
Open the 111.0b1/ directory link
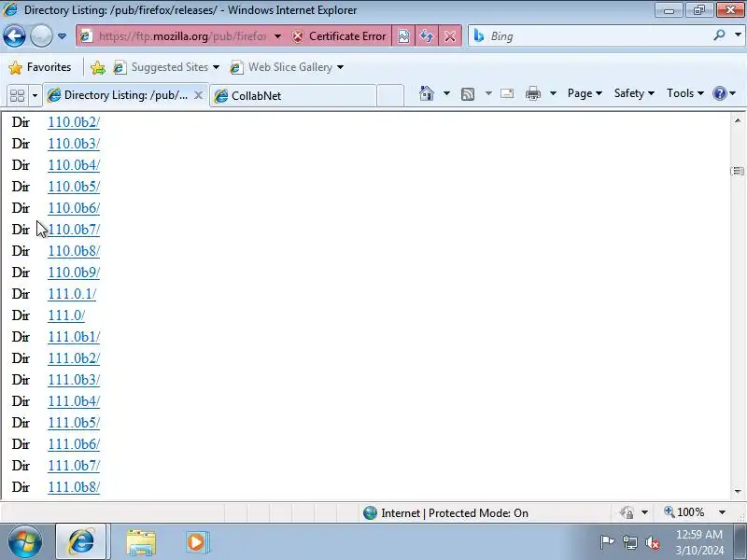pos(74,337)
